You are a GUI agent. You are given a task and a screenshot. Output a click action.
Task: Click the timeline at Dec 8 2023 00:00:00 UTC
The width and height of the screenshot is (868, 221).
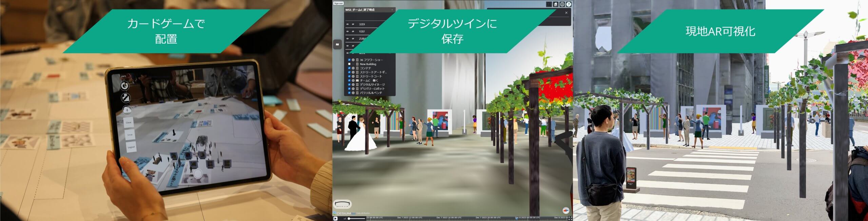click(x=528, y=218)
